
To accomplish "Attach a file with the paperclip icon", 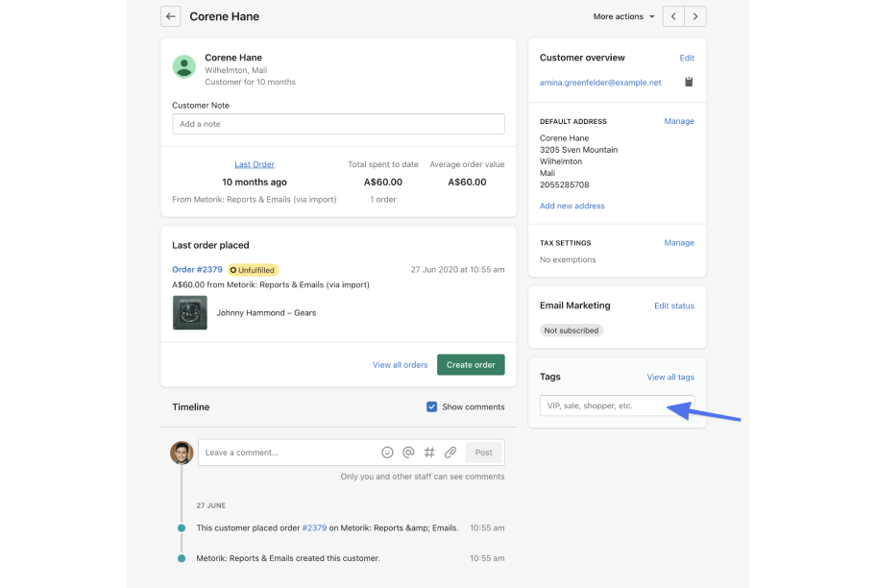I will point(450,452).
